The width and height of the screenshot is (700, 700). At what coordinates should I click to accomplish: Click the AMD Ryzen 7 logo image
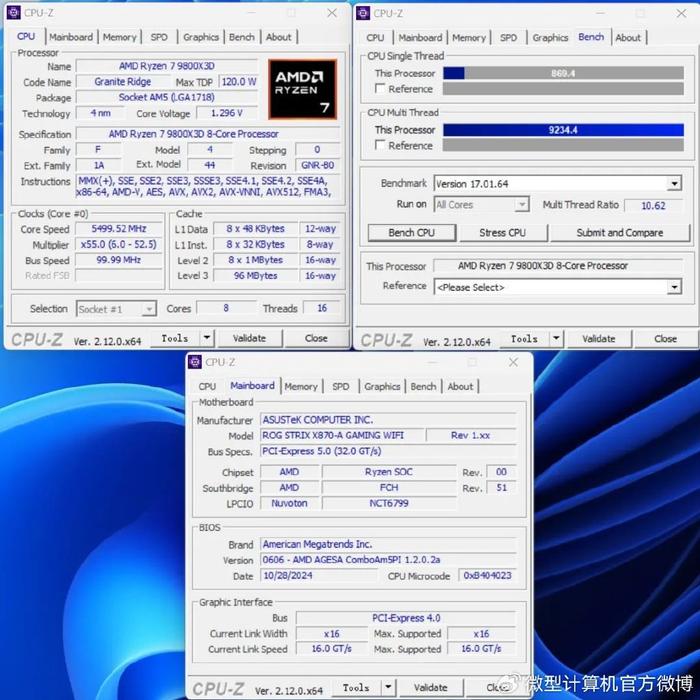coord(302,89)
